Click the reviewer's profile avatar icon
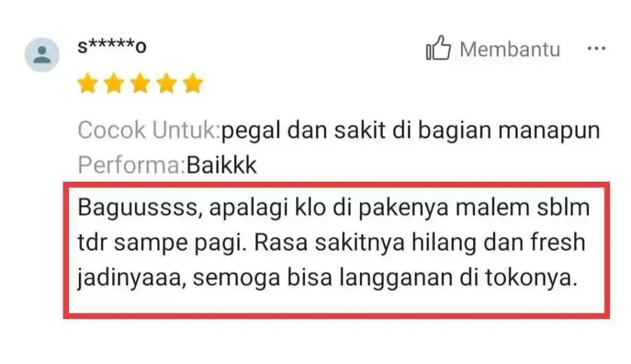Screen dimensions: 631x364 (42, 55)
